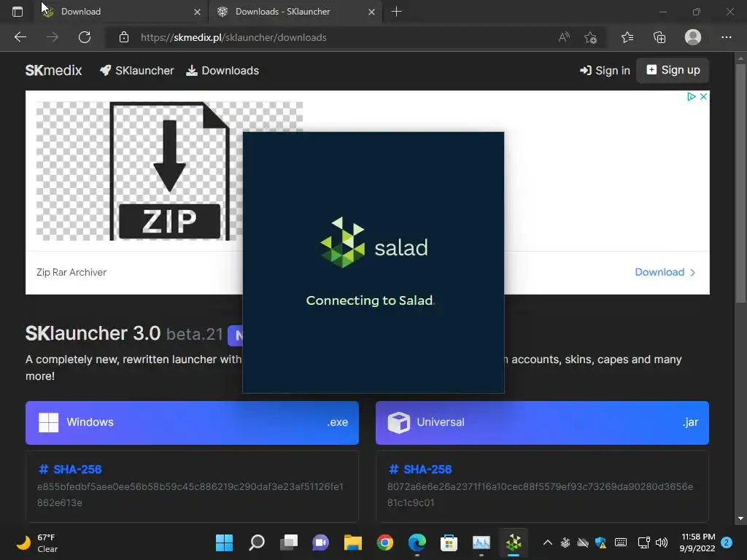
Task: Go to the SKmedix home logo
Action: [53, 71]
